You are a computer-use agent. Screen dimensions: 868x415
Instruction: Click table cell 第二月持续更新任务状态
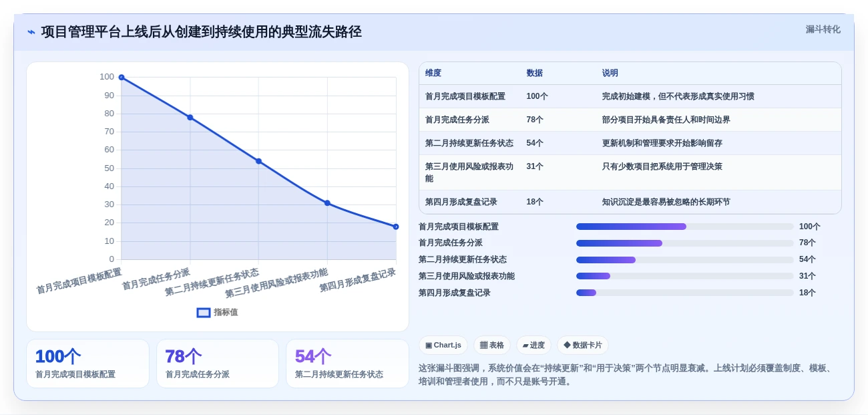tap(469, 143)
